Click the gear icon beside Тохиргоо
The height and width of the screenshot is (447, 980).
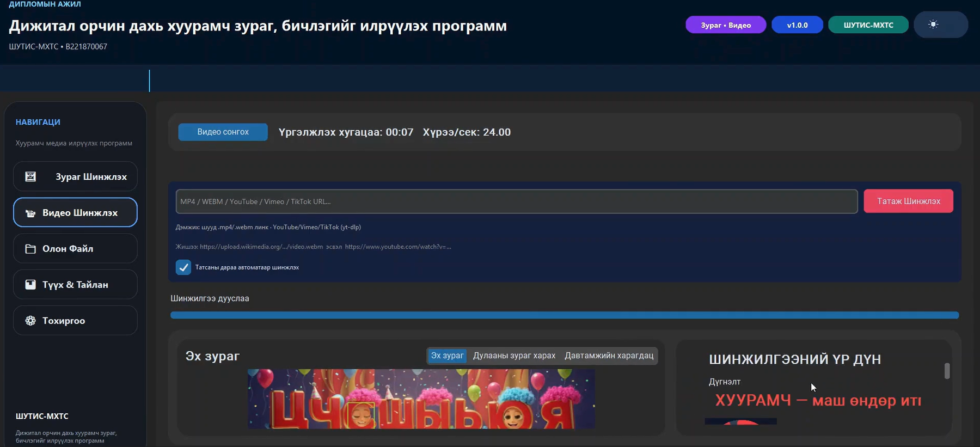coord(30,321)
